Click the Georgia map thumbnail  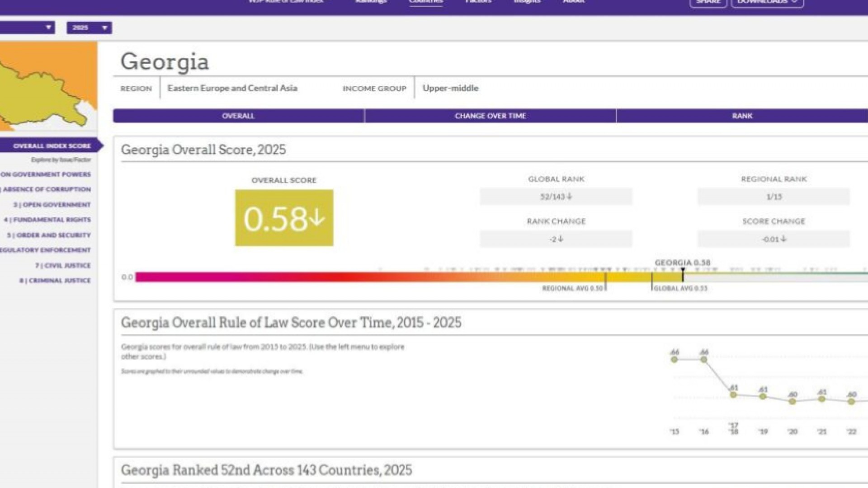(48, 86)
